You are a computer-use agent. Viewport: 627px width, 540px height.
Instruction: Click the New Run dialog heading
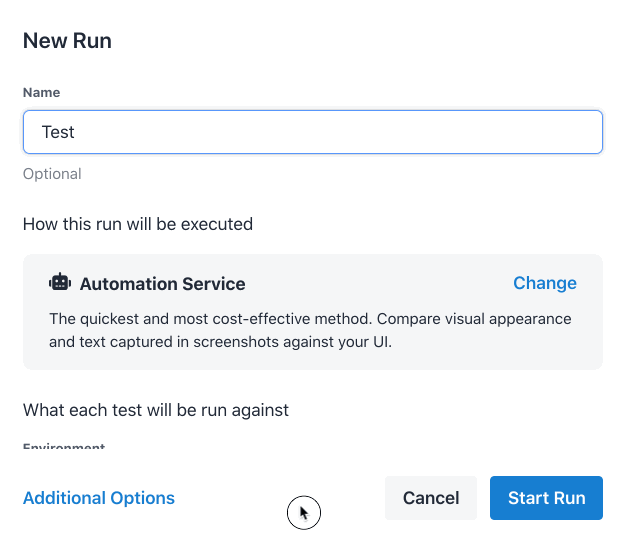pos(67,41)
